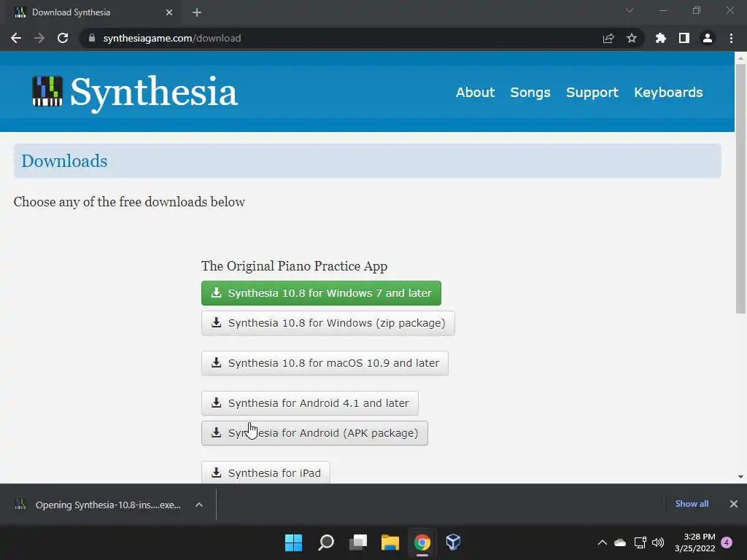This screenshot has width=747, height=560.
Task: Open the Chrome extensions puzzle icon
Action: click(x=660, y=38)
